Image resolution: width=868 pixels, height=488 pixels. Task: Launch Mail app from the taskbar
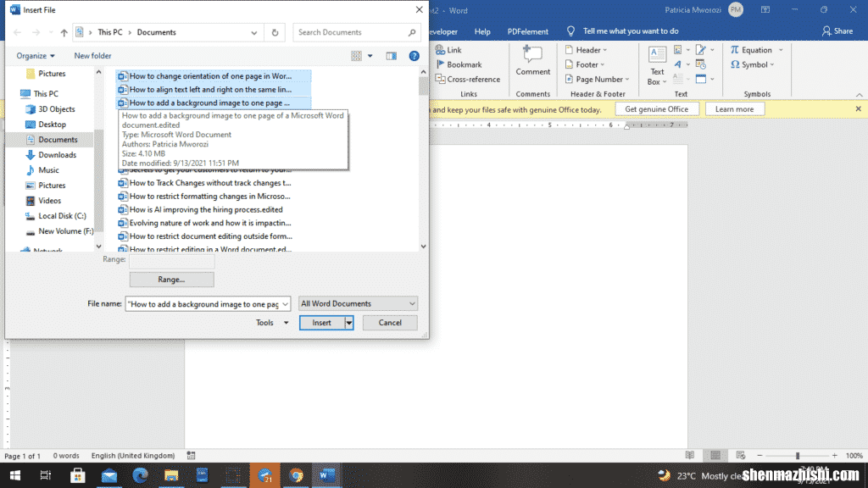pos(109,475)
